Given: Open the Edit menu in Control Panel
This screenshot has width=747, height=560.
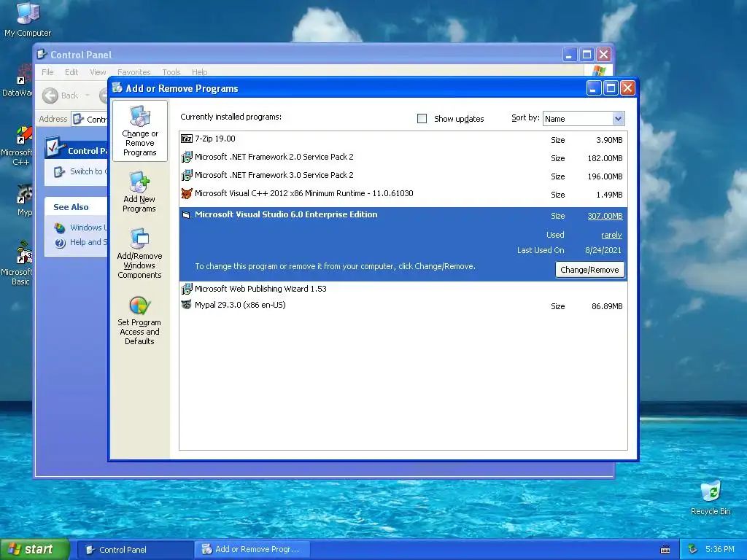Looking at the screenshot, I should 71,72.
